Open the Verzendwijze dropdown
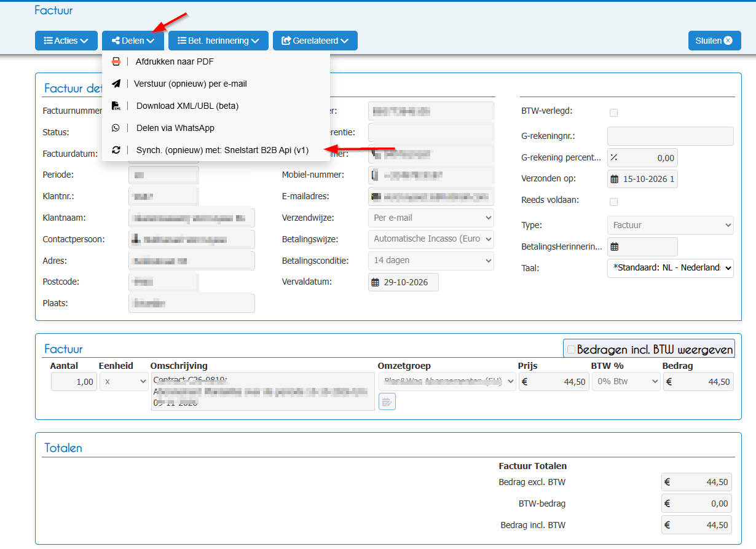 coord(431,218)
